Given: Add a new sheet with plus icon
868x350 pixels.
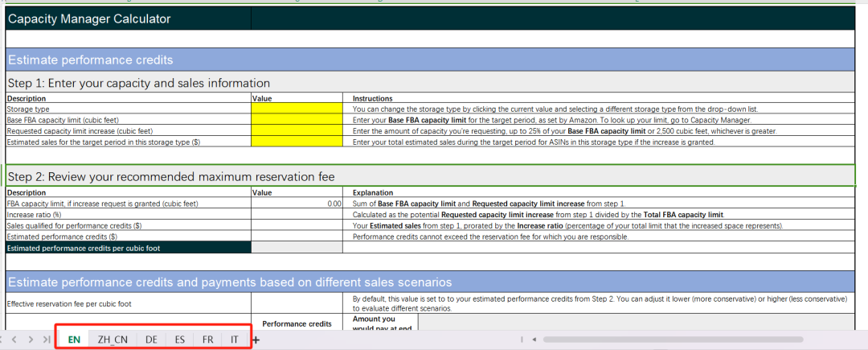Looking at the screenshot, I should tap(256, 340).
